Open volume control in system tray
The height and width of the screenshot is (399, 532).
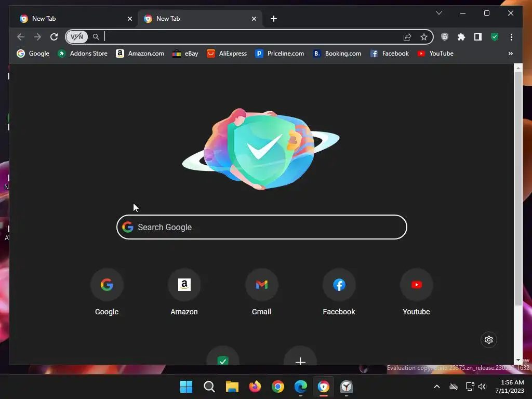click(482, 387)
